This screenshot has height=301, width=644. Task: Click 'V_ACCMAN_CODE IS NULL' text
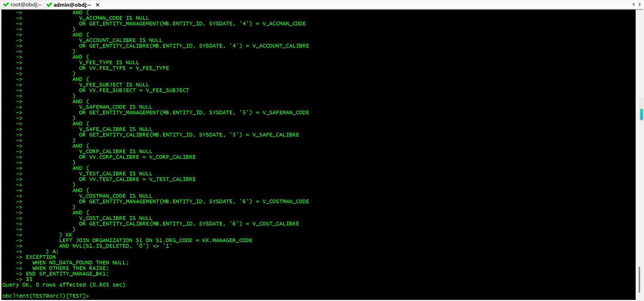(114, 18)
